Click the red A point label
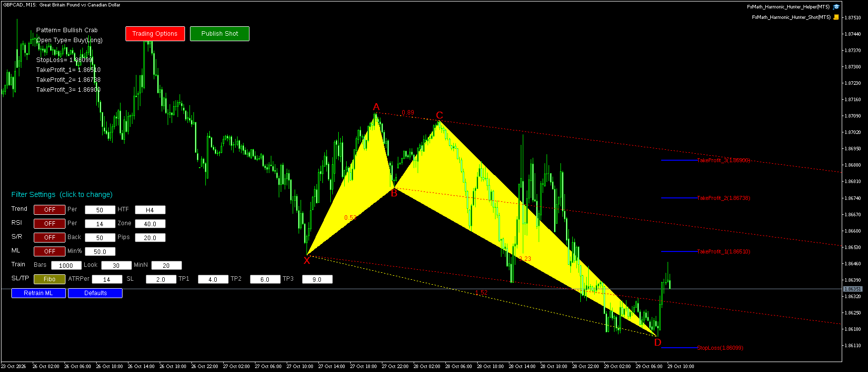Viewport: 868px width, 372px height. pyautogui.click(x=376, y=107)
